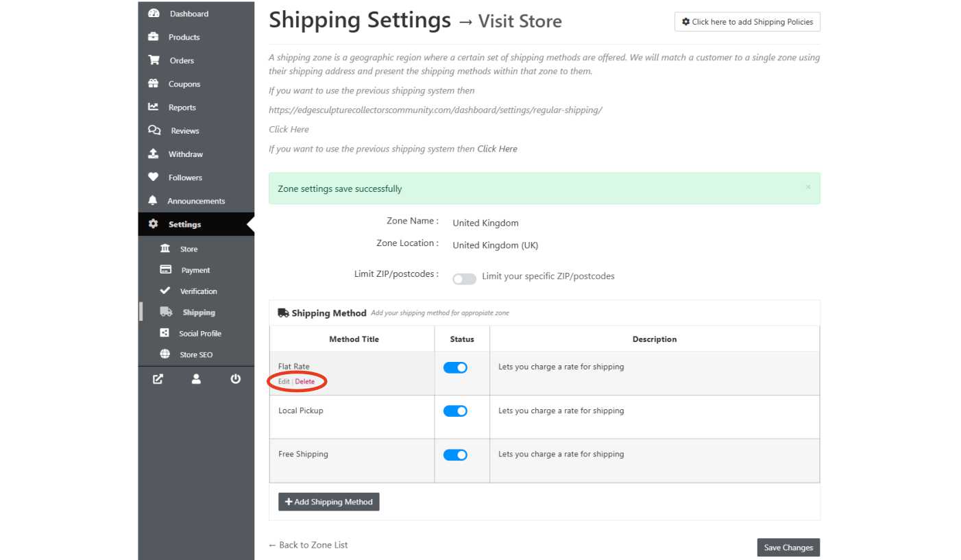Enable Limit ZIP/postcodes toggle
This screenshot has width=961, height=560.
pyautogui.click(x=464, y=279)
